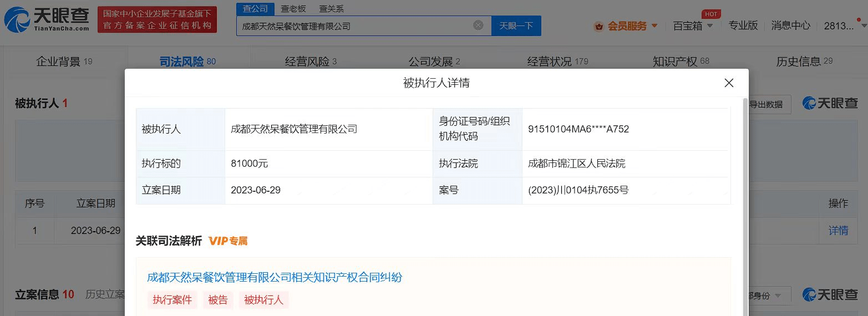
Task: Select the court name 成都市锦江区人民法院
Action: point(577,164)
